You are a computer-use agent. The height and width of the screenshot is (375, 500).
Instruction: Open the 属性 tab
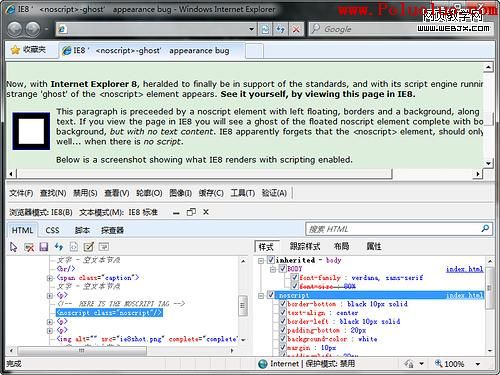pos(374,246)
